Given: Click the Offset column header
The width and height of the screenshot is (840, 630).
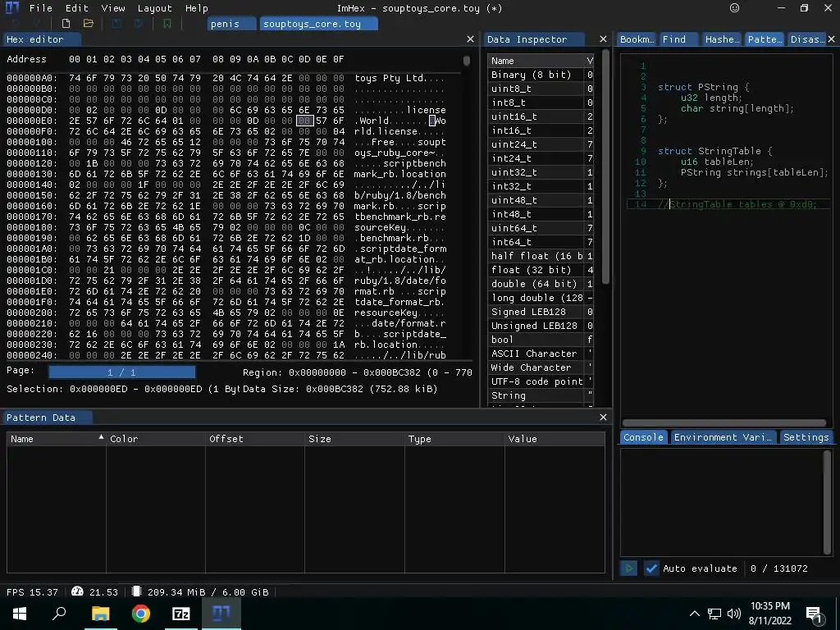Looking at the screenshot, I should pos(255,439).
